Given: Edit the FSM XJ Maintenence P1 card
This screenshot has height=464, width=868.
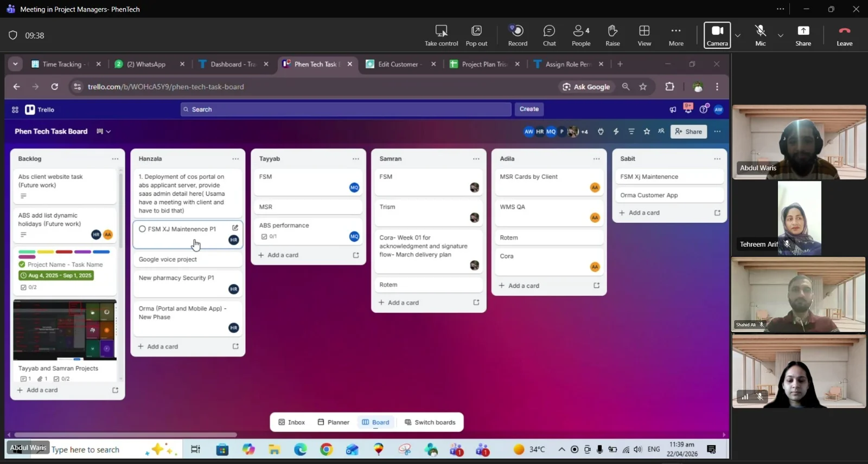Looking at the screenshot, I should click(x=235, y=228).
